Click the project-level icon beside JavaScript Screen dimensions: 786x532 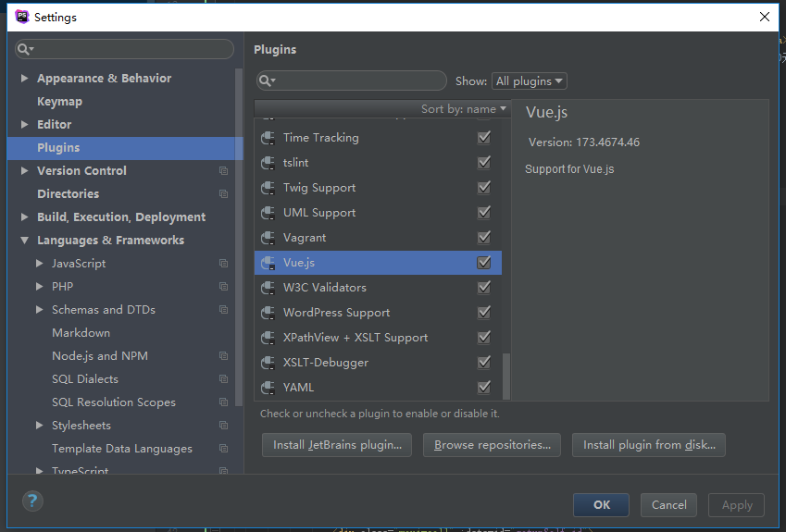[x=223, y=264]
